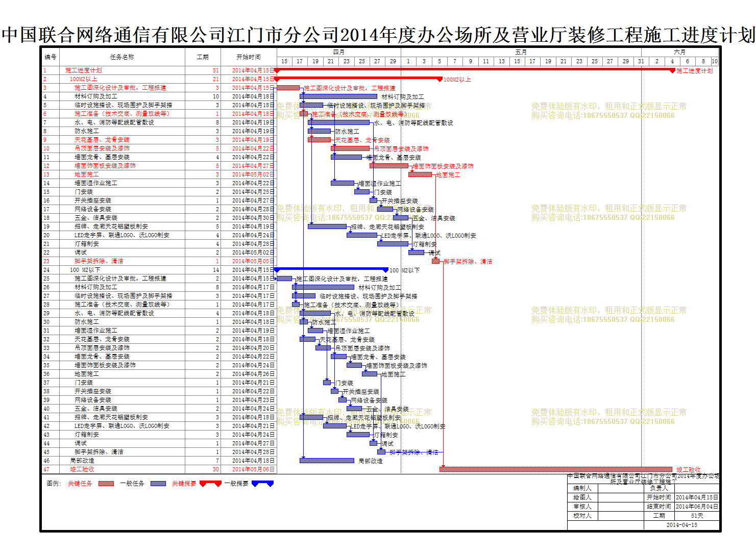
Task: Click the blue 100 M2以下 summary bar
Action: pos(331,269)
